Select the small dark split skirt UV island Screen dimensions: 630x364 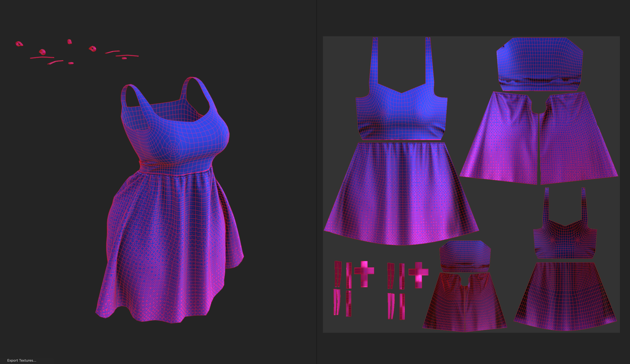point(465,303)
